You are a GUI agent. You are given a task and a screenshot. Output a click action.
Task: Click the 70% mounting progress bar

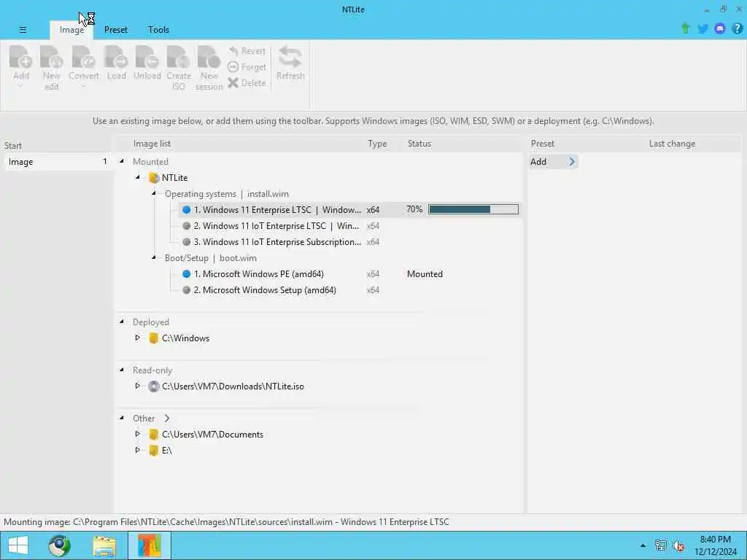coord(473,209)
